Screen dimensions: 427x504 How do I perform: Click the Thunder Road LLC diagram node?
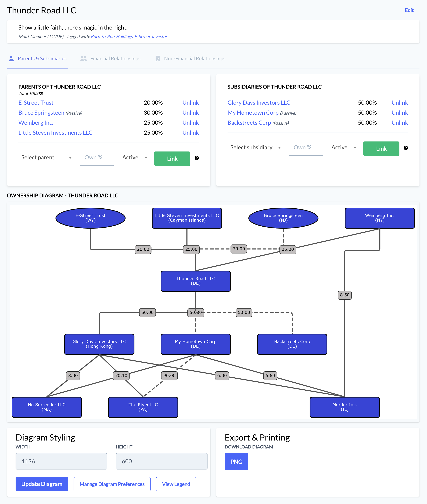[x=196, y=281]
